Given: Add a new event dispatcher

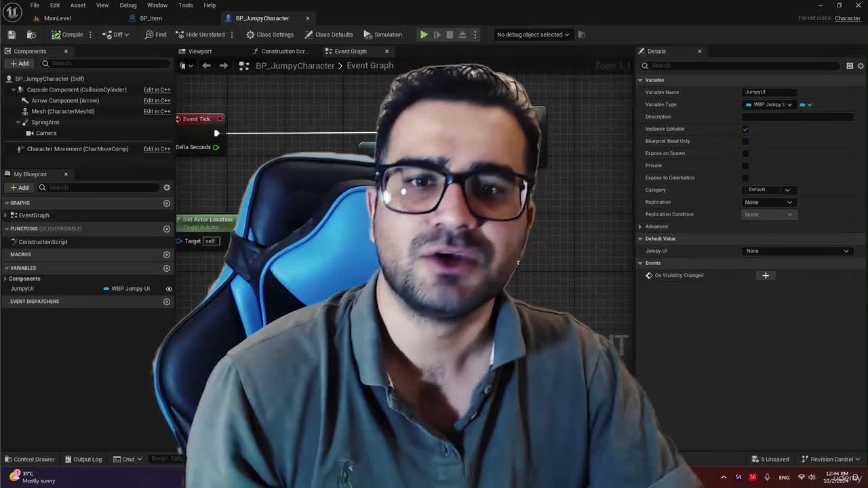Looking at the screenshot, I should pos(167,302).
